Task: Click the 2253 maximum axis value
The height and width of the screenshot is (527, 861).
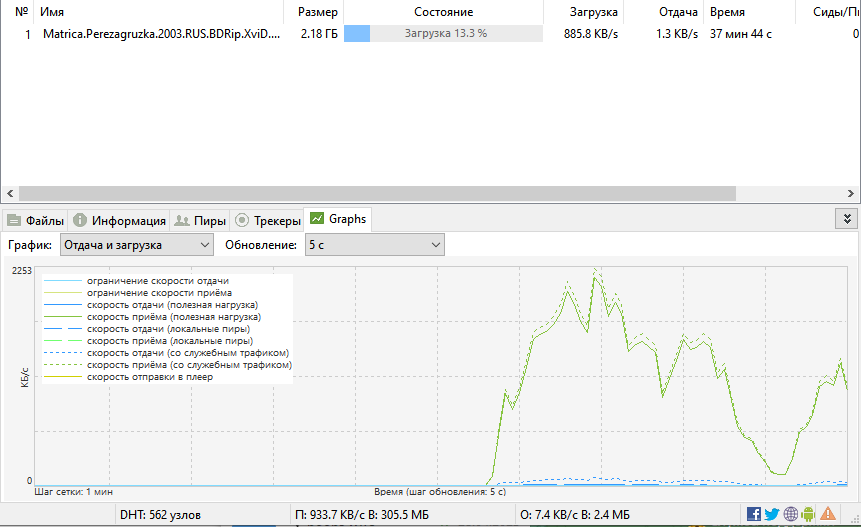Action: (x=22, y=271)
